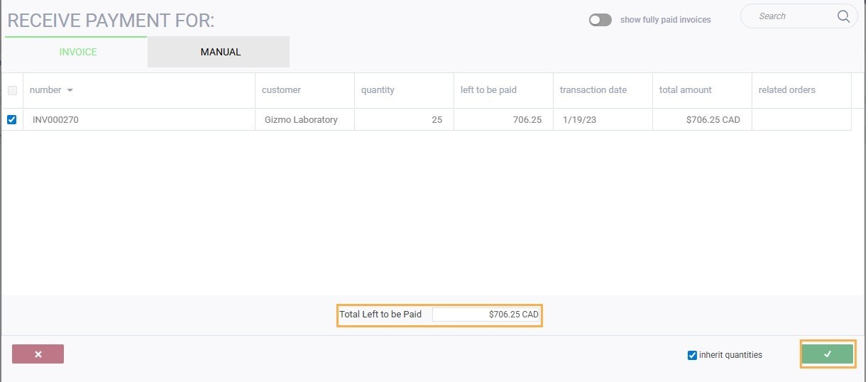Focus the Search input field
The height and width of the screenshot is (382, 868).
coord(788,16)
